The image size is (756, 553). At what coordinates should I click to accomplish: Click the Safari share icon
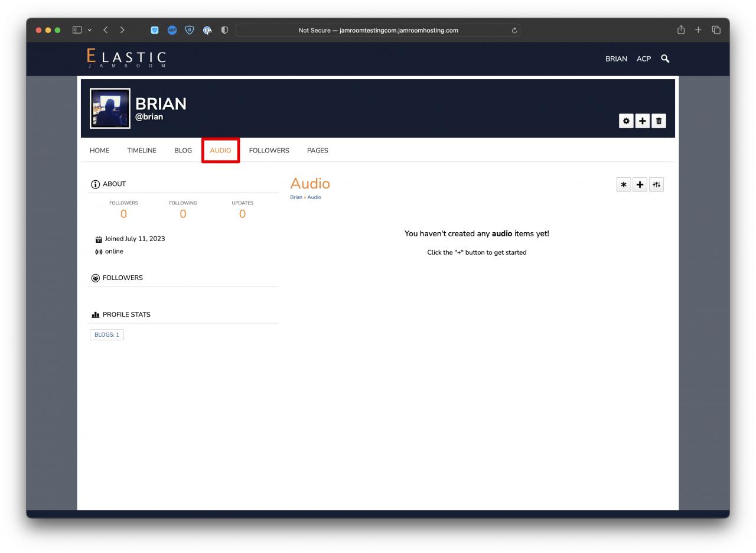(681, 30)
